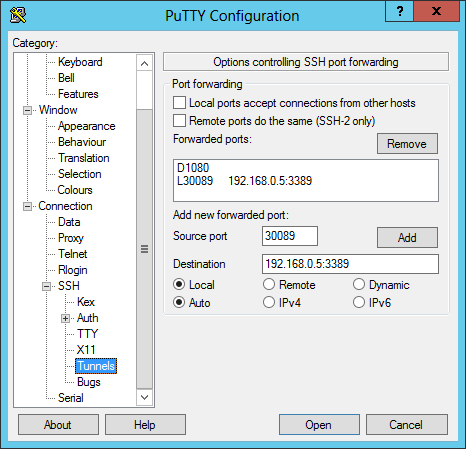Click the category list scroll up arrow
This screenshot has width=466, height=449.
tap(144, 63)
